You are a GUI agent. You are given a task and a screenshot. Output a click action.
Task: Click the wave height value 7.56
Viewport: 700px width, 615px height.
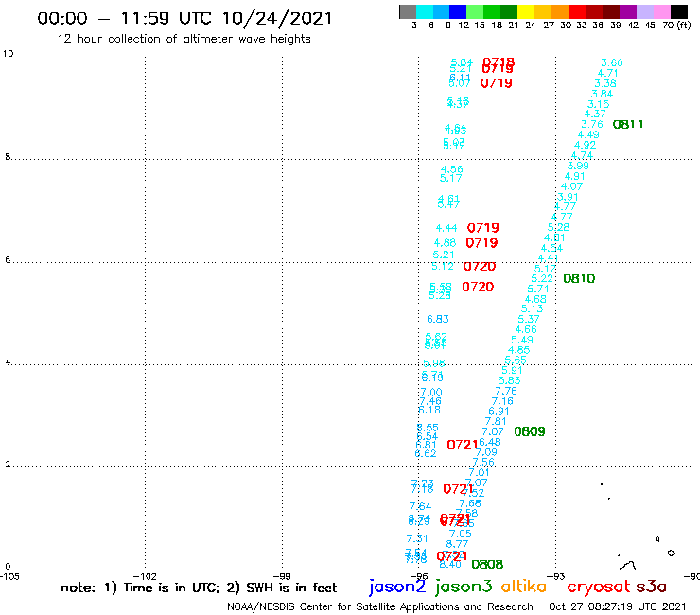coord(483,463)
